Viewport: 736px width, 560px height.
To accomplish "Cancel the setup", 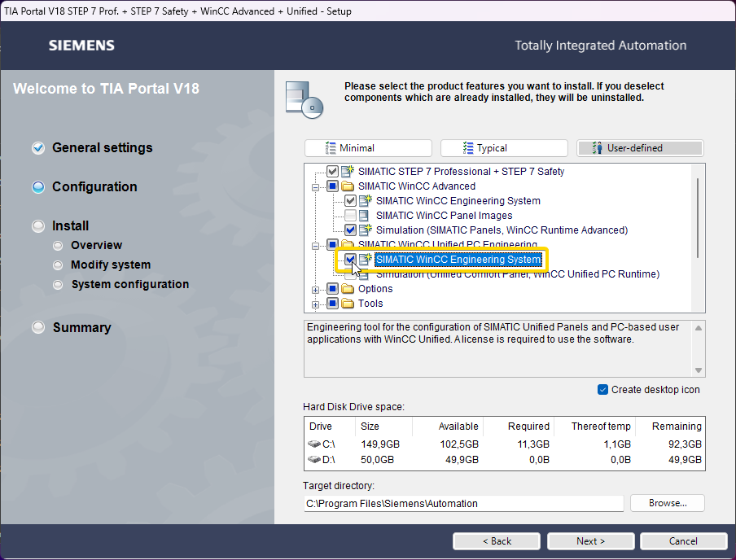I will 683,541.
